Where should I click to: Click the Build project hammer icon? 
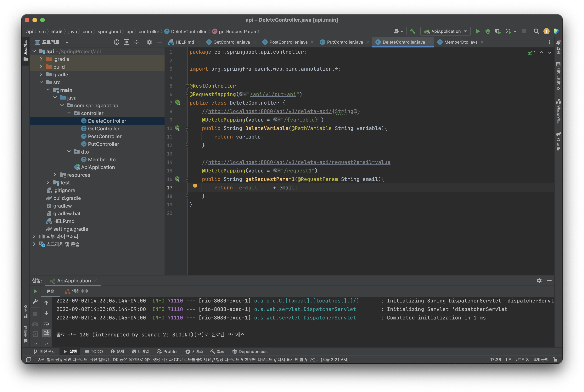pos(413,31)
